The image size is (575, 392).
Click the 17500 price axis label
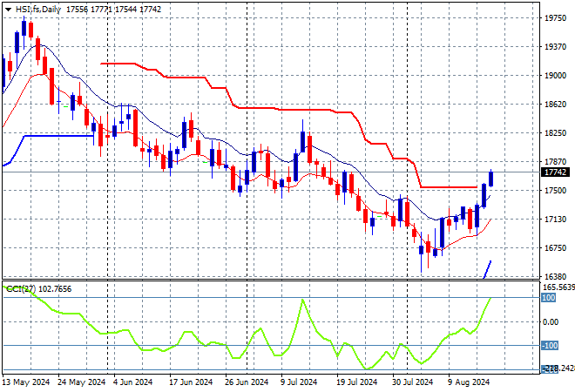coord(555,190)
